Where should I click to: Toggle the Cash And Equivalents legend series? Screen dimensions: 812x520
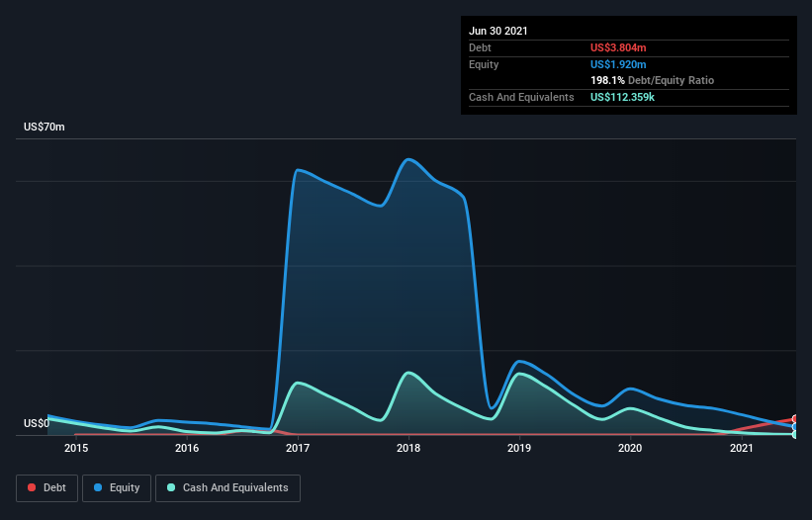point(227,488)
